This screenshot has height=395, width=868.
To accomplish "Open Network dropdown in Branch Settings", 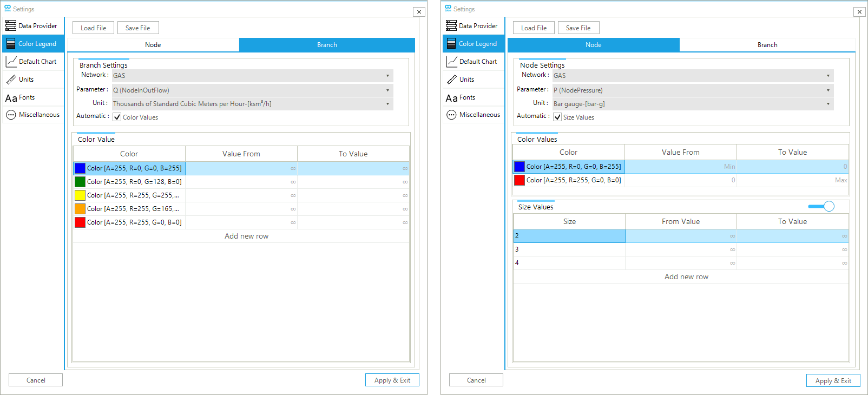I will pyautogui.click(x=252, y=76).
